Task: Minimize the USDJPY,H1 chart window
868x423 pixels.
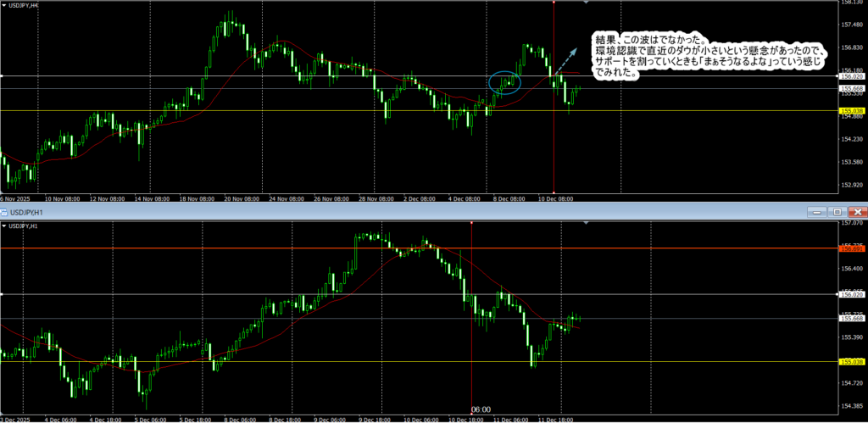Action: click(x=818, y=211)
